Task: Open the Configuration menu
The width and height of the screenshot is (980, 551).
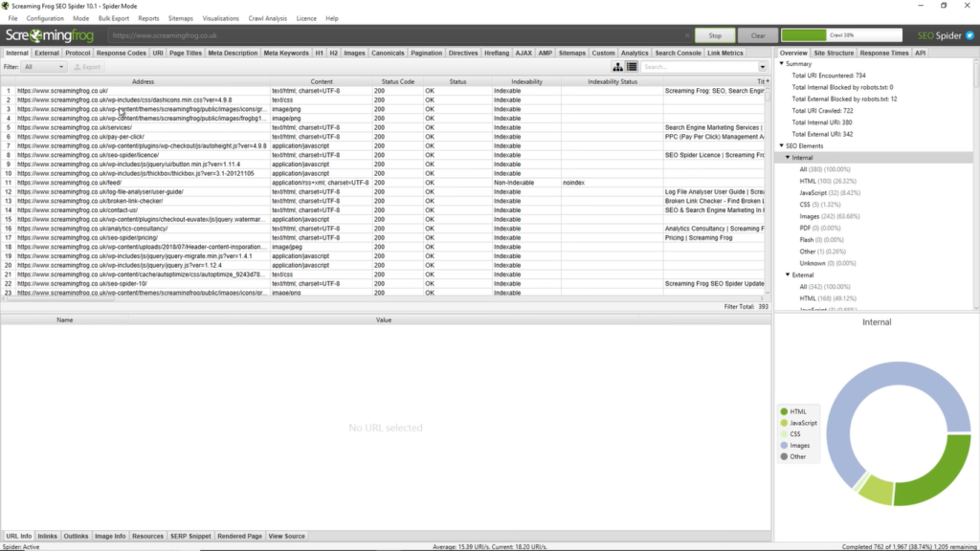Action: pyautogui.click(x=45, y=18)
